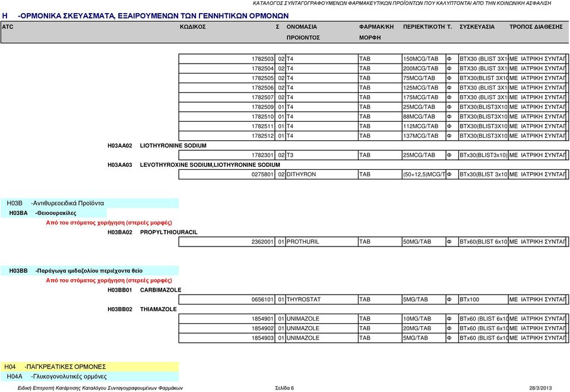Click the THIAMAZOLE heading
This screenshot has height=392, width=570.
point(158,309)
